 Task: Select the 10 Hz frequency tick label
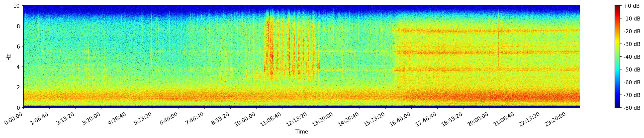pos(17,6)
